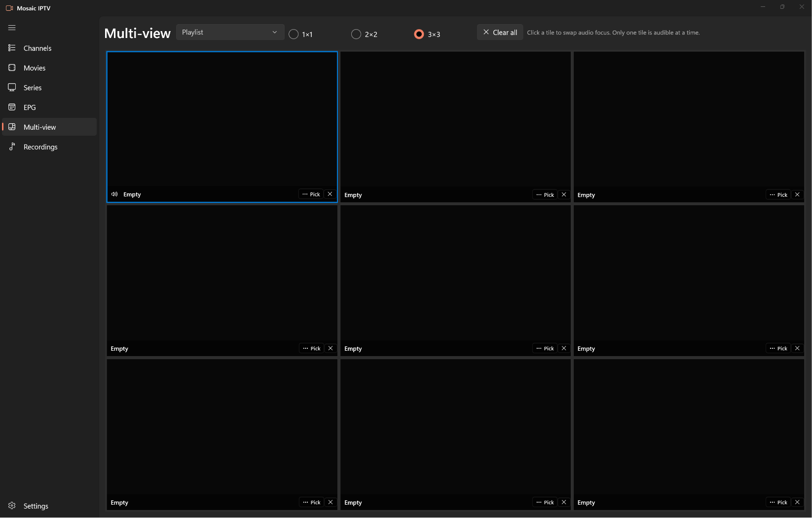Click the speaker icon on the first tile
Viewport: 812px width, 518px height.
tap(114, 194)
